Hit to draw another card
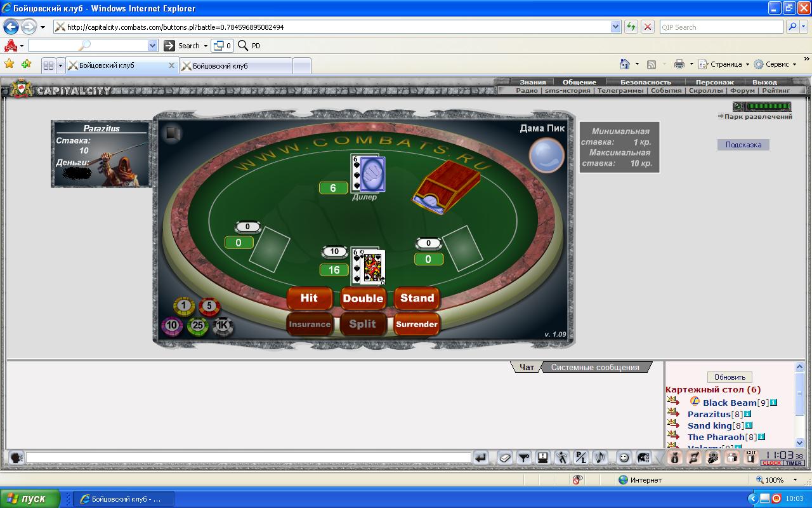The image size is (812, 508). (x=309, y=298)
